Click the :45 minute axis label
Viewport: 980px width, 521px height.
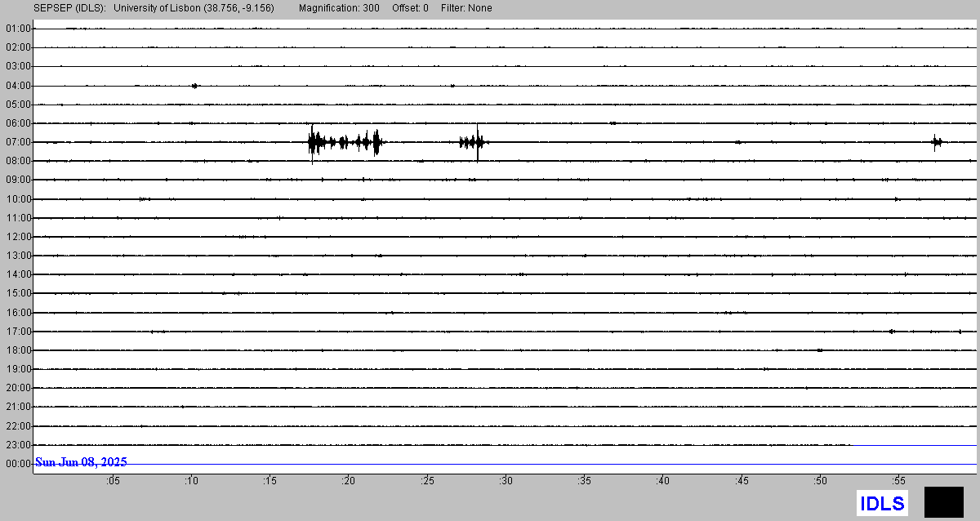click(741, 481)
